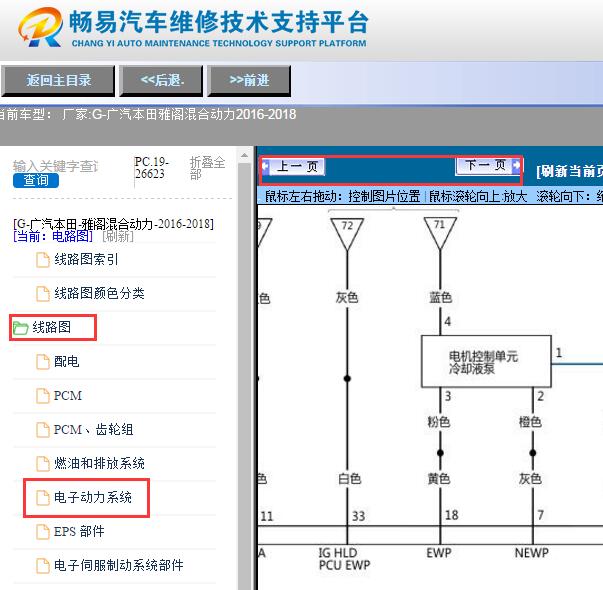Viewport: 603px width, 590px height.
Task: Go to next page with 下一页
Action: (485, 165)
